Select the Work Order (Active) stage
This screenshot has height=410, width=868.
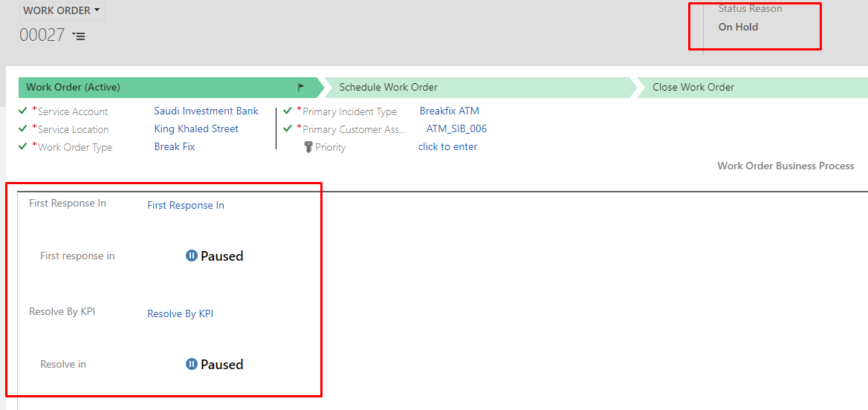click(73, 87)
